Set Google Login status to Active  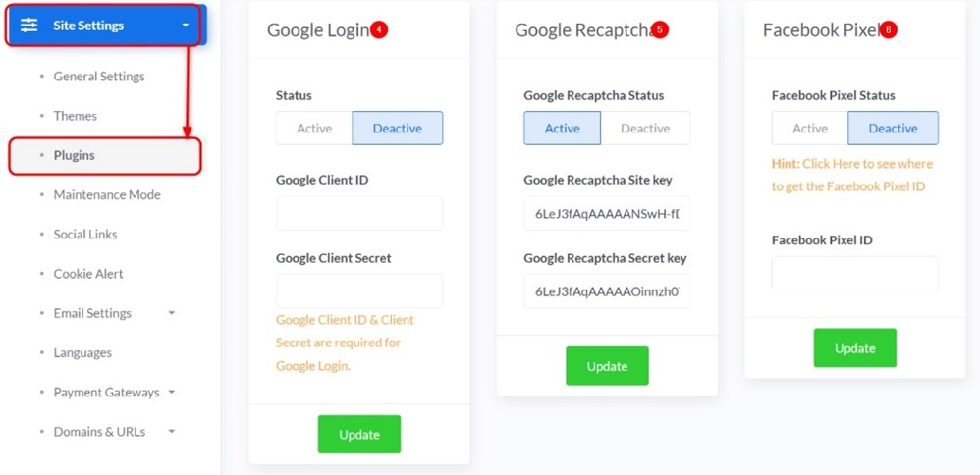coord(314,129)
